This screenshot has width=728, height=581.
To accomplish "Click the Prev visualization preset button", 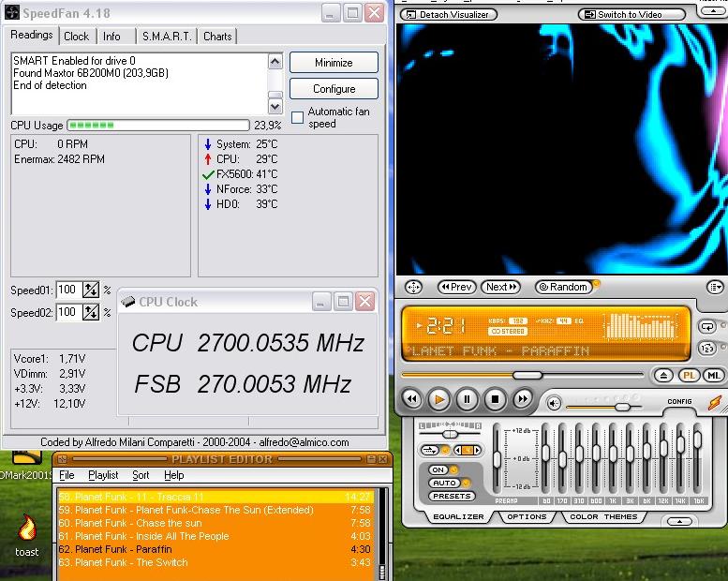I will (456, 287).
